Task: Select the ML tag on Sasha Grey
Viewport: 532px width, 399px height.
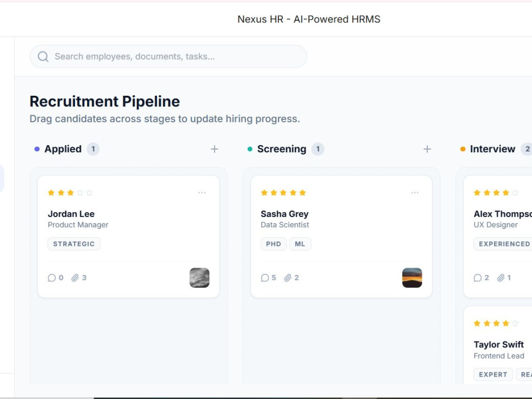Action: point(300,244)
